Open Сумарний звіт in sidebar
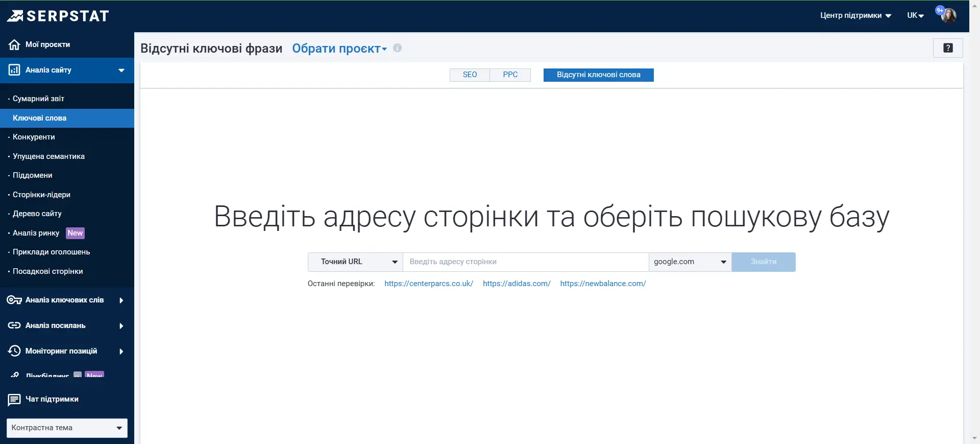The width and height of the screenshot is (980, 444). click(38, 99)
